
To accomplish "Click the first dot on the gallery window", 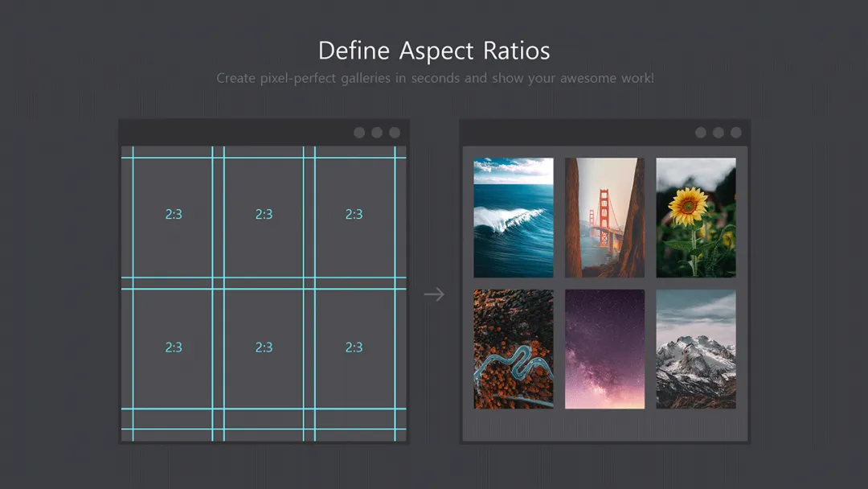I will [701, 133].
